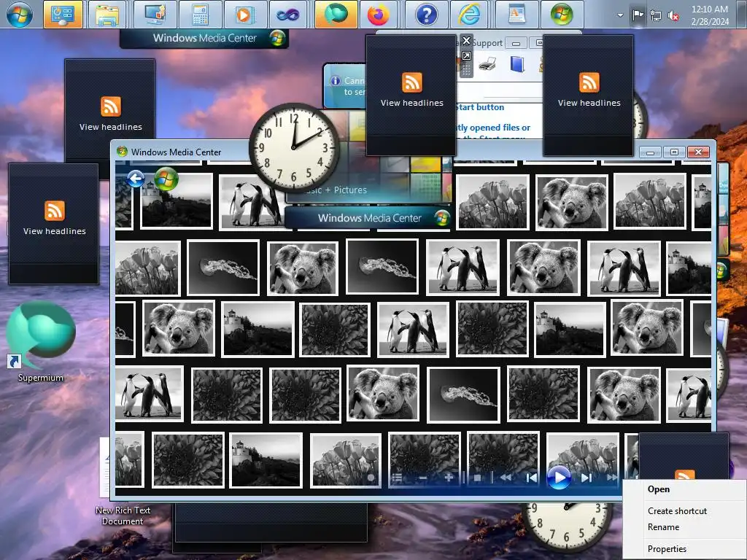Click the printer icon in Help and Support

(487, 63)
